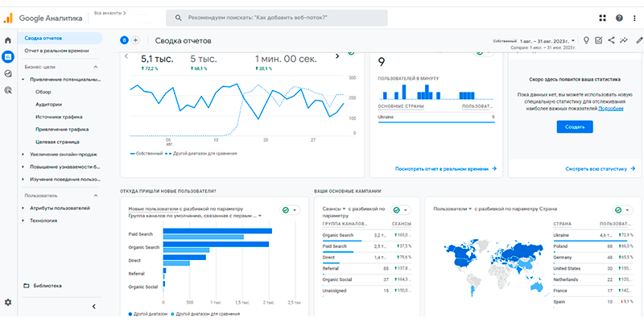Collapse the Бизнес-цели section
Viewport: 644px width, 322px height.
(96, 67)
